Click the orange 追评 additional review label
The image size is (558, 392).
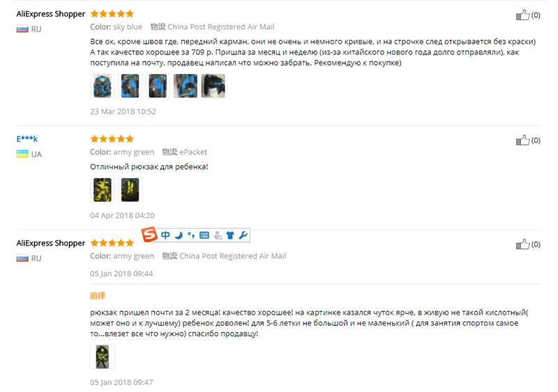click(98, 296)
